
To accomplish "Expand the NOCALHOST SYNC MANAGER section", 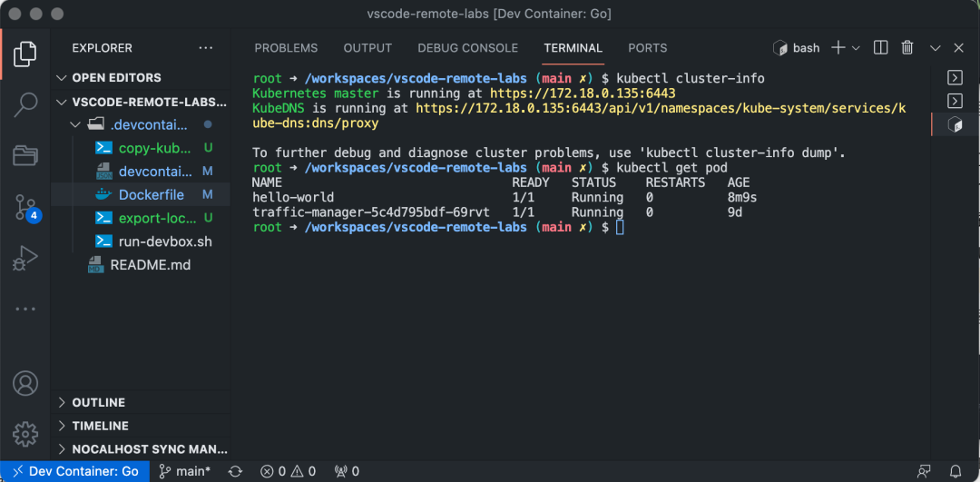I will [x=141, y=448].
